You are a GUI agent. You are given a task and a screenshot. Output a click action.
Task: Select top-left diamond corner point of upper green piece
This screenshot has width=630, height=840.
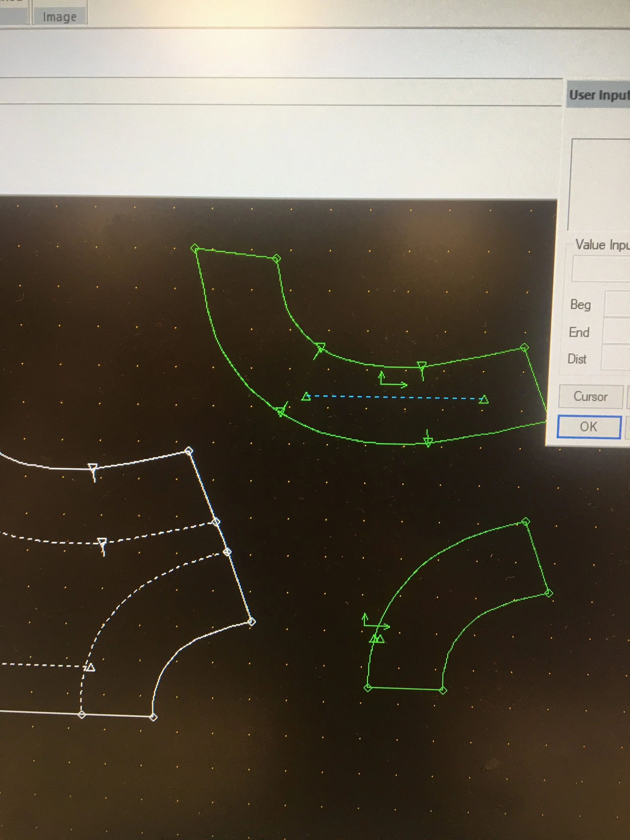[x=195, y=248]
